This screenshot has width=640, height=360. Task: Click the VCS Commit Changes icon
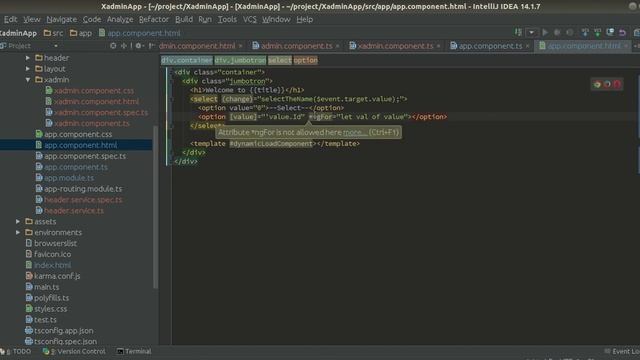[x=598, y=32]
